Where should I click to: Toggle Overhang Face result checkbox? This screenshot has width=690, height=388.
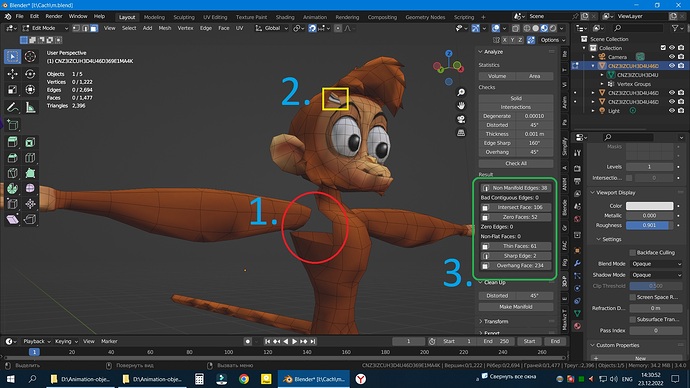(485, 266)
